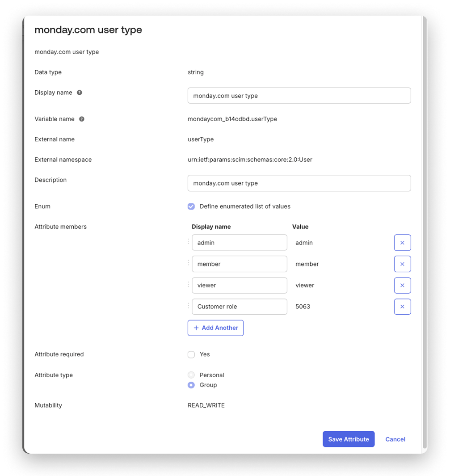Screen dimensions: 450x476
Task: Click the external name userType value
Action: click(x=201, y=139)
